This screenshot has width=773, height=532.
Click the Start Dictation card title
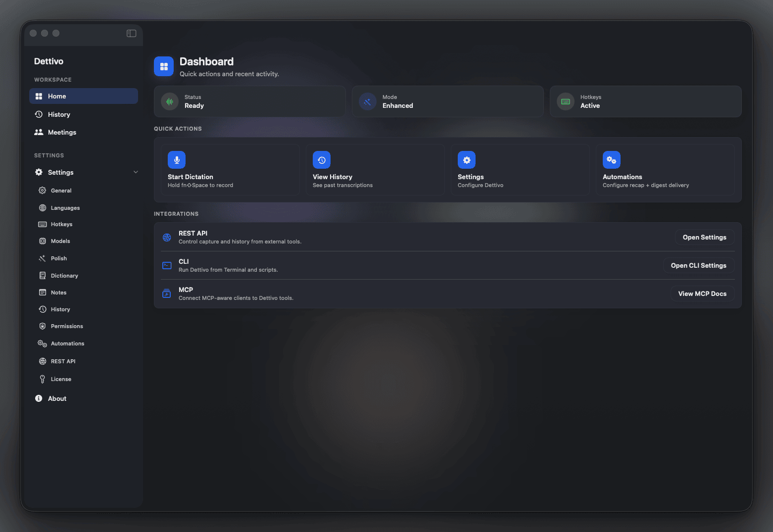tap(191, 177)
